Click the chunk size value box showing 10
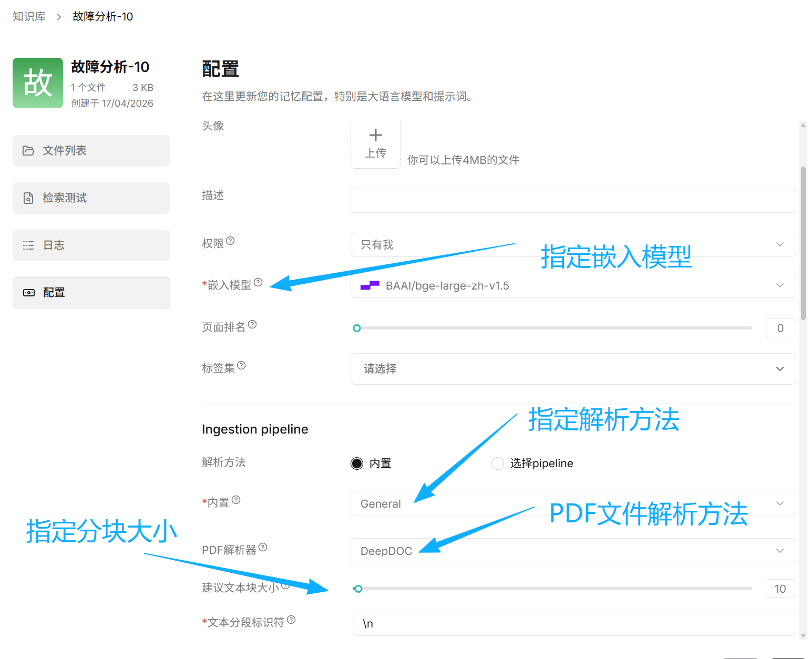The width and height of the screenshot is (812, 659). [x=780, y=589]
